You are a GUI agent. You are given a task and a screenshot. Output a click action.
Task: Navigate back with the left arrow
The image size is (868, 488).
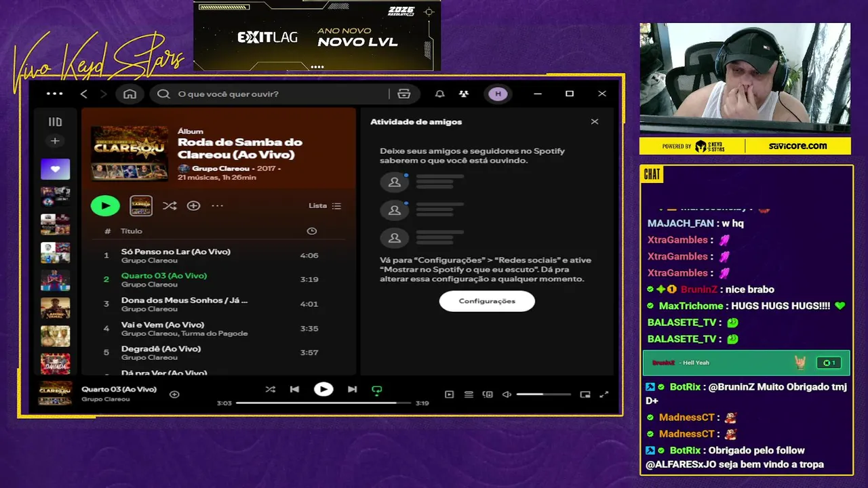[84, 94]
